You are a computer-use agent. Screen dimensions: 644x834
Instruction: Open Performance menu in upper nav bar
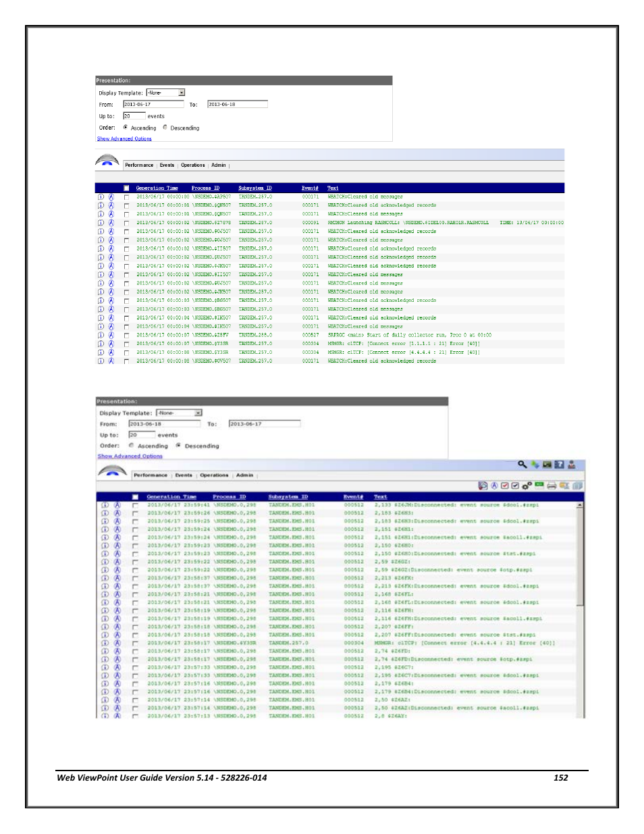(x=139, y=165)
